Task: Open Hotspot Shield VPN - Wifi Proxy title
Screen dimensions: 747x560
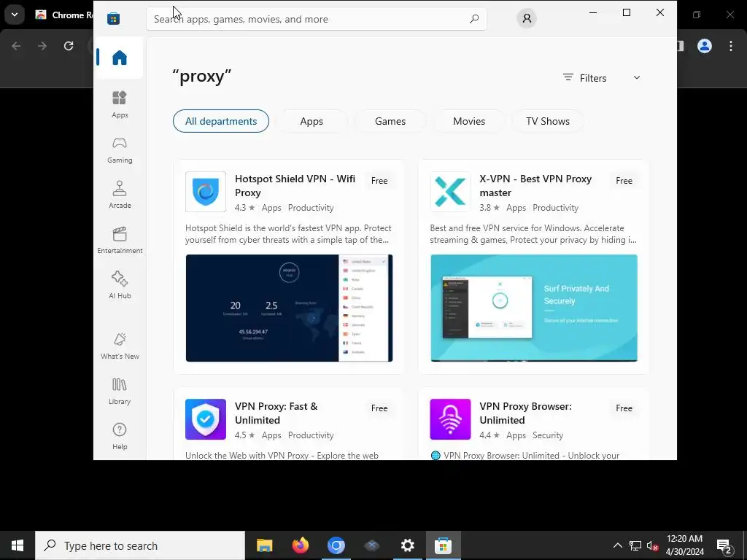Action: pyautogui.click(x=295, y=186)
